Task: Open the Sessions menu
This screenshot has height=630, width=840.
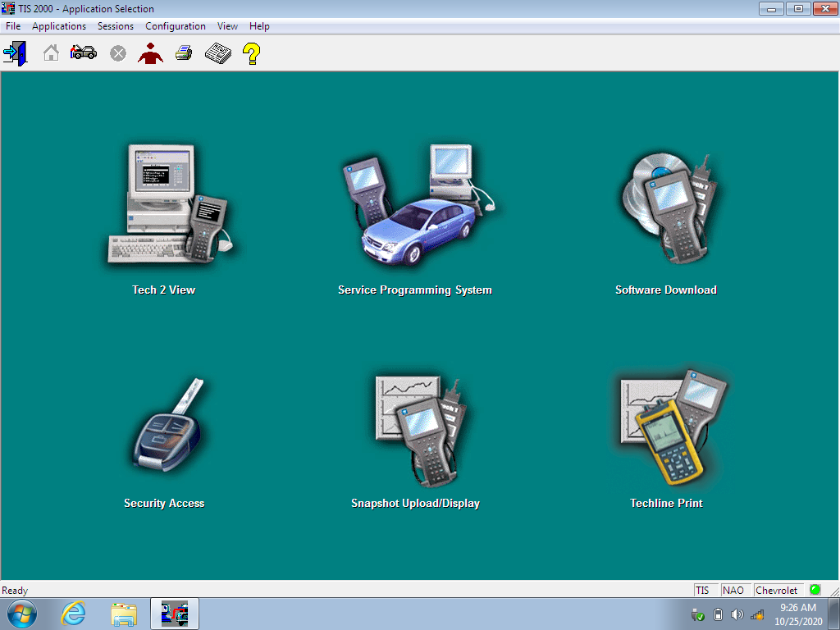Action: click(x=115, y=25)
